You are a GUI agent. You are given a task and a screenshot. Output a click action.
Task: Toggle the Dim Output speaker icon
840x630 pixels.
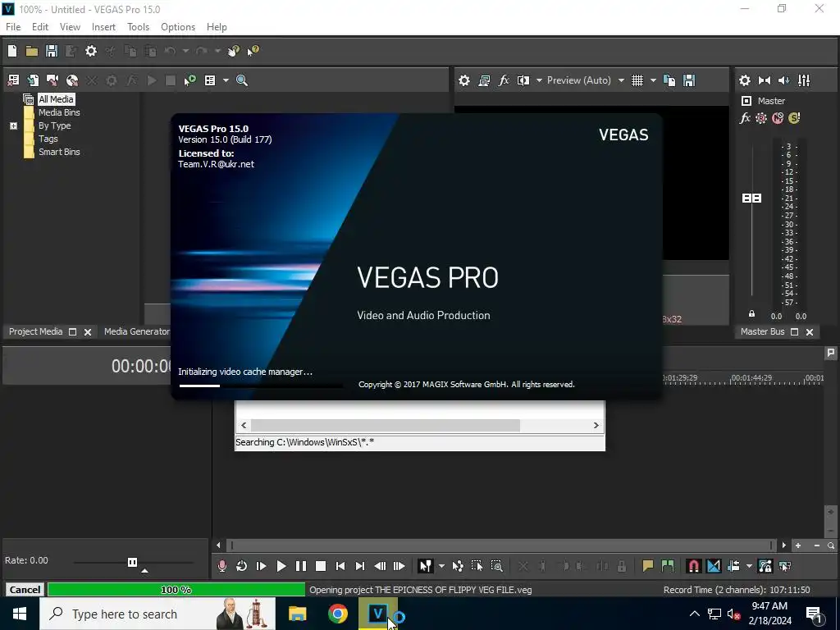(x=783, y=80)
